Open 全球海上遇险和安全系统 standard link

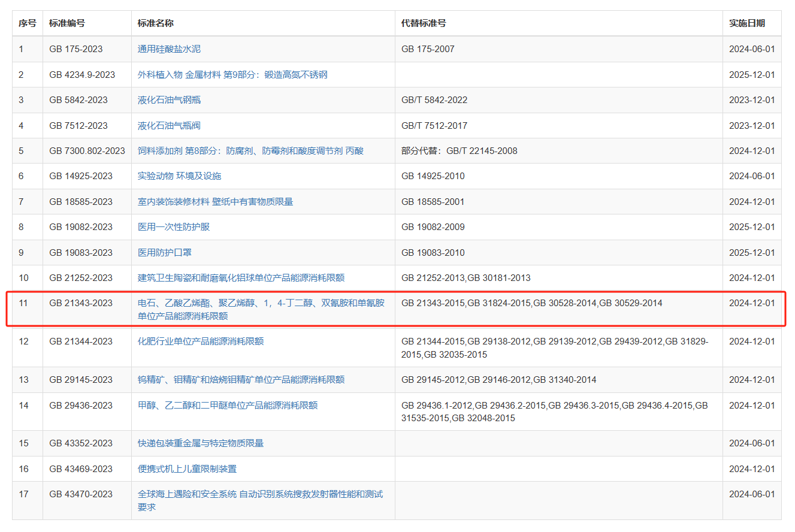click(260, 494)
